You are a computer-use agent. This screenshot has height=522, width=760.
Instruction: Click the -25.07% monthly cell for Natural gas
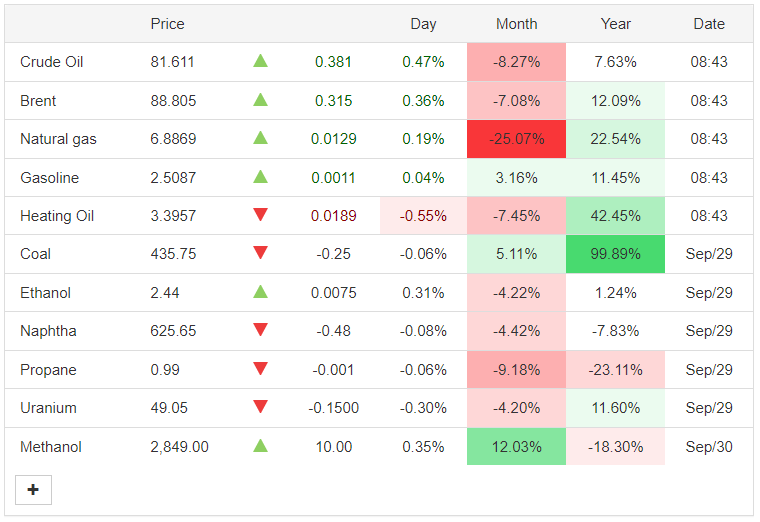pos(517,139)
